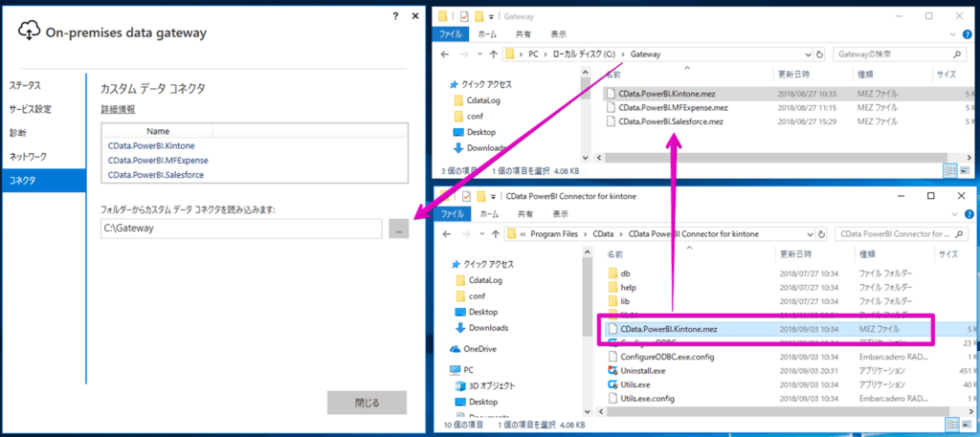Click up arrow in Gateway explorer window
Image resolution: width=980 pixels, height=437 pixels.
point(494,55)
